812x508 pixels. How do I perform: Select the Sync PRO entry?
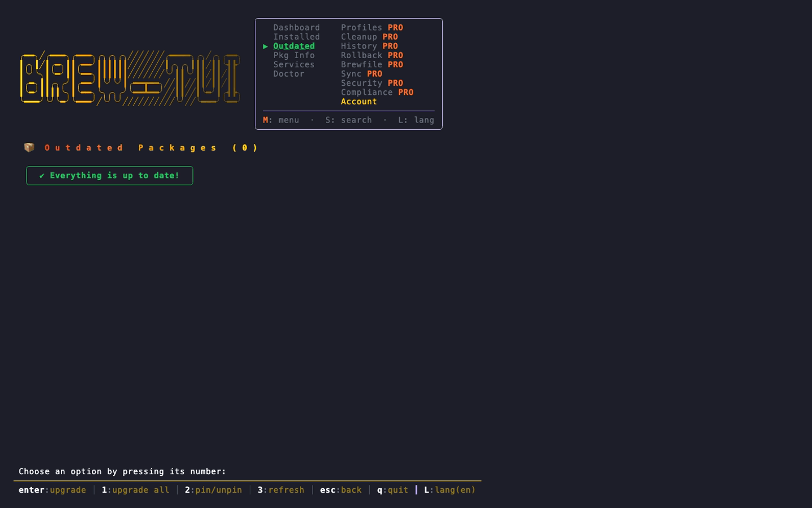(x=361, y=74)
